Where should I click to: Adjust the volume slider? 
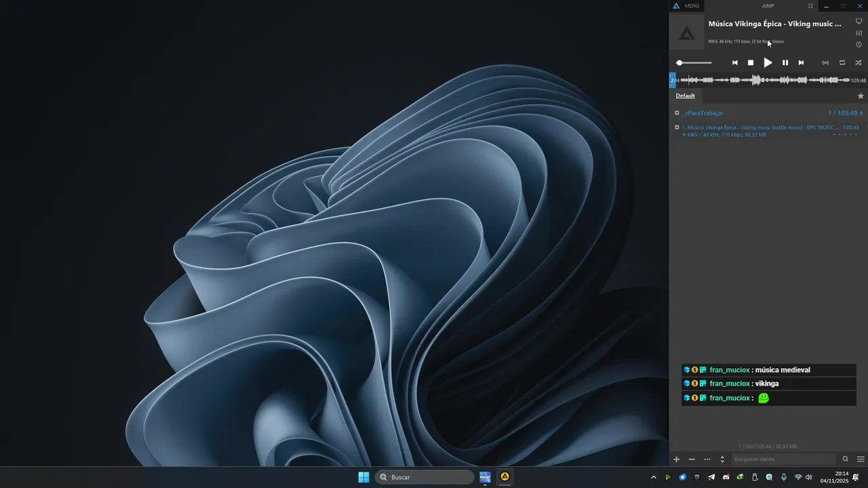point(694,62)
